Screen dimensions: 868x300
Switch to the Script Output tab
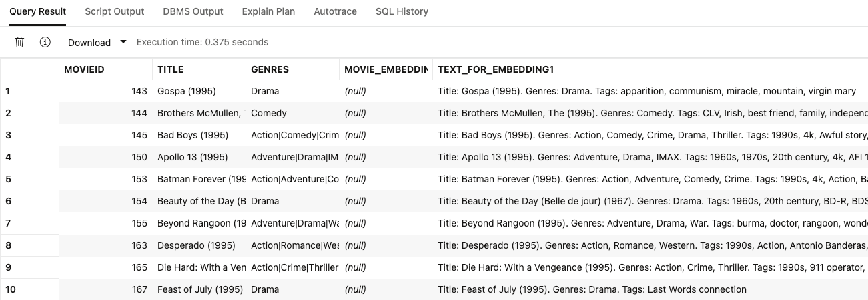[x=114, y=11]
